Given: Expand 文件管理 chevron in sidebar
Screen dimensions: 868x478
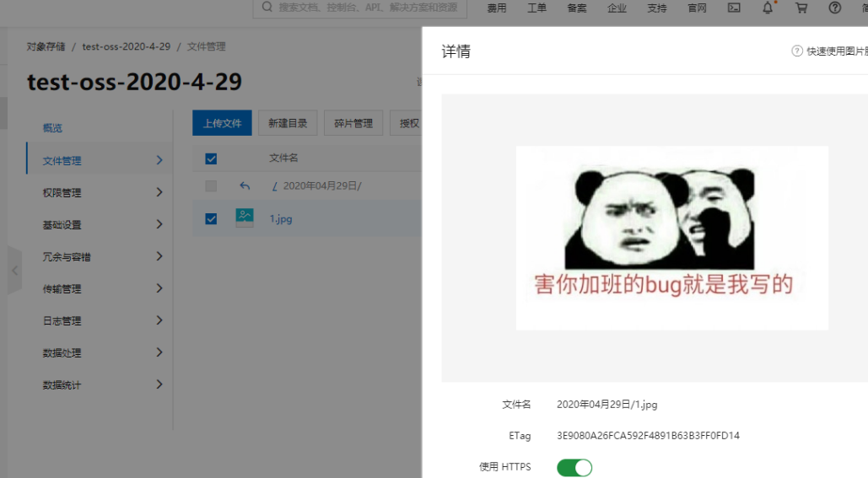Looking at the screenshot, I should tap(159, 160).
